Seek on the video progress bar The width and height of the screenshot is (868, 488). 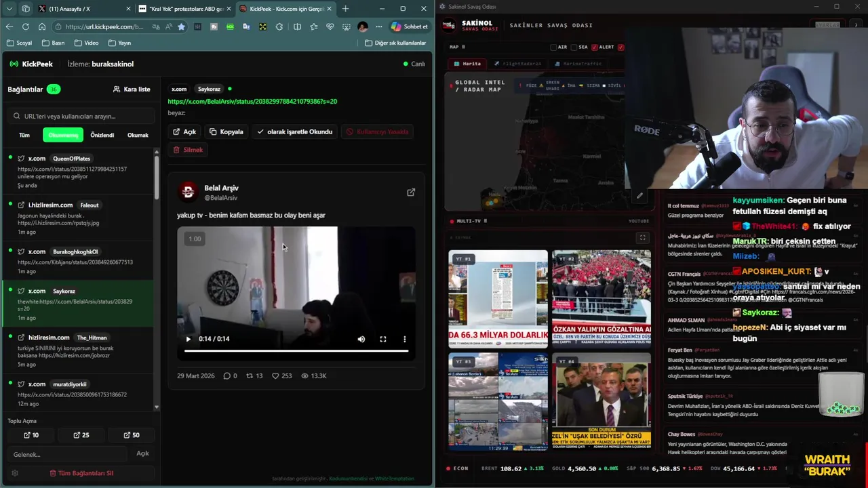[x=296, y=351]
